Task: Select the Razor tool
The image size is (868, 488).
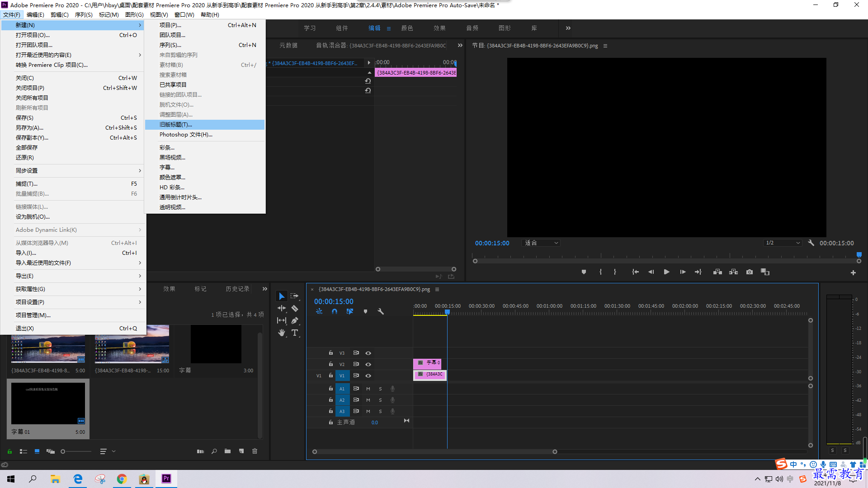Action: 295,308
